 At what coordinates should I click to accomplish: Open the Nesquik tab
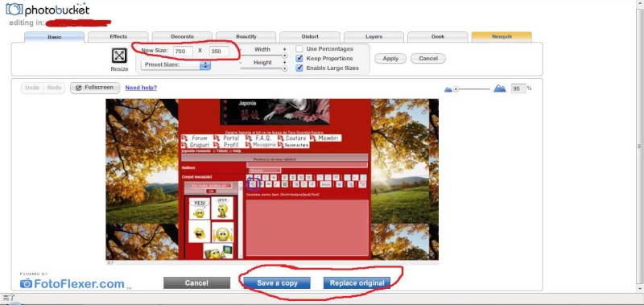(x=502, y=37)
